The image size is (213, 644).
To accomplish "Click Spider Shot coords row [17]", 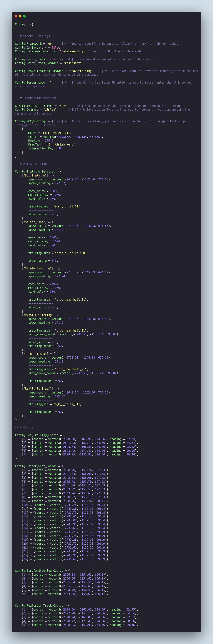I will pos(66,532).
